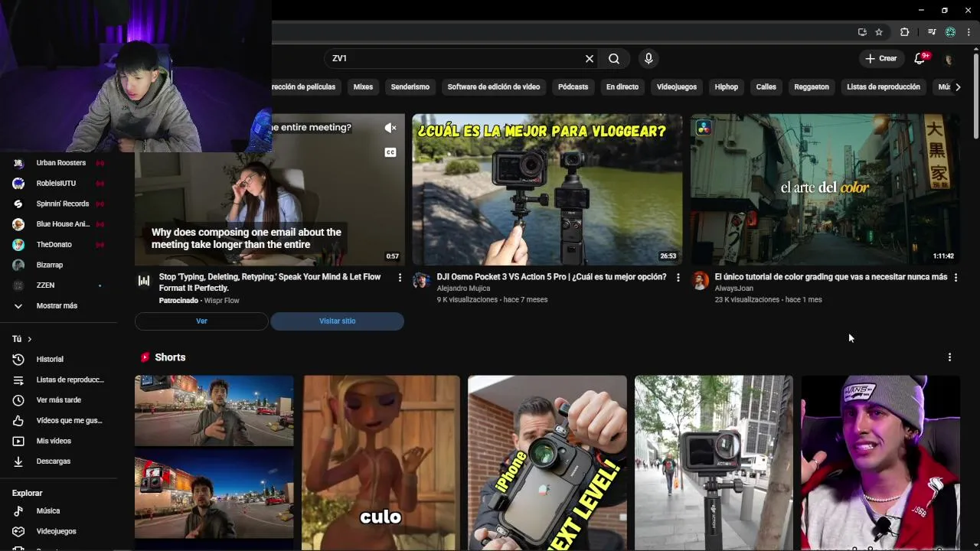Clear the ZV1 search text

(x=590, y=59)
